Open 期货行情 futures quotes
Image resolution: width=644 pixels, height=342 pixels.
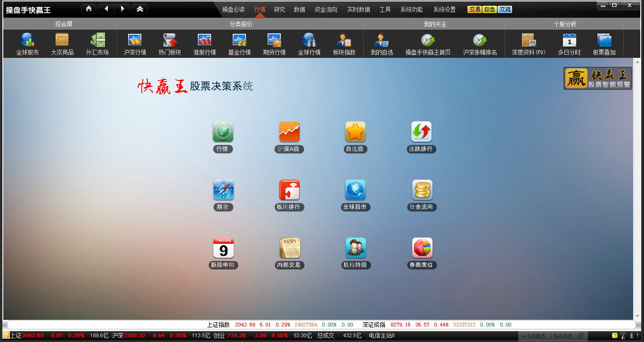pyautogui.click(x=274, y=44)
